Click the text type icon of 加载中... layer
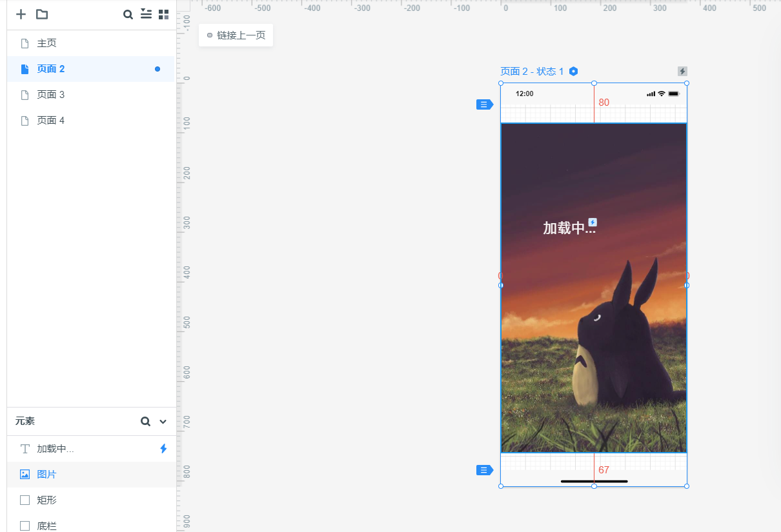The height and width of the screenshot is (532, 781). coord(25,449)
